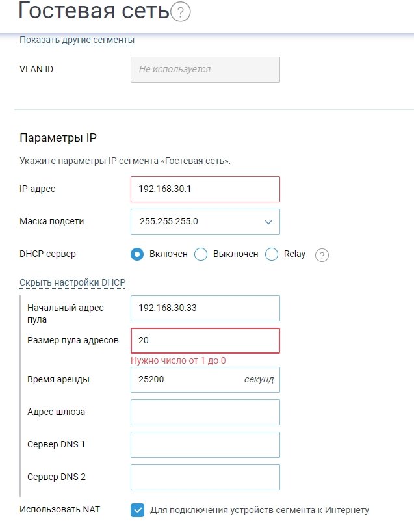Screen dimensions: 414x532
Task: Open help icon next to Гостевая сеть title
Action: (181, 12)
